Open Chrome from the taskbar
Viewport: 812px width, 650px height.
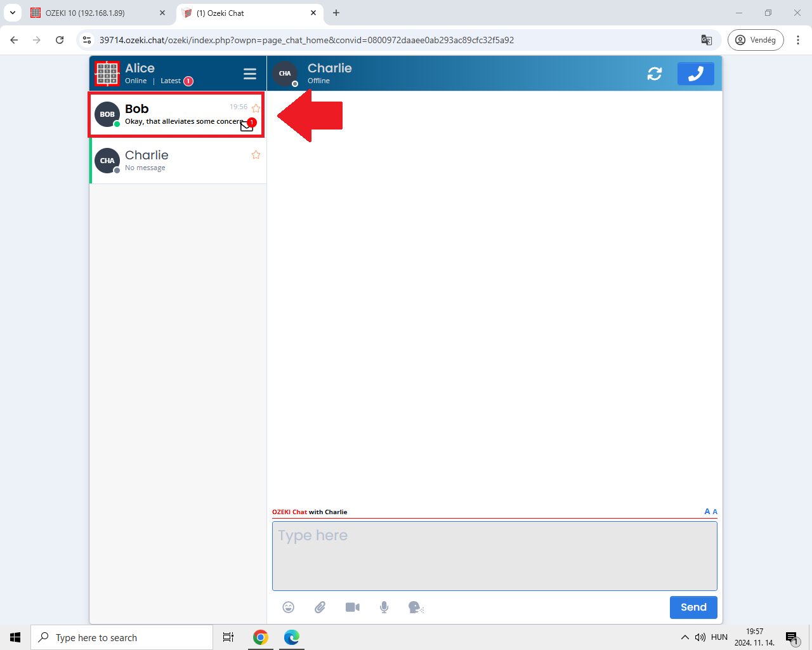point(261,637)
